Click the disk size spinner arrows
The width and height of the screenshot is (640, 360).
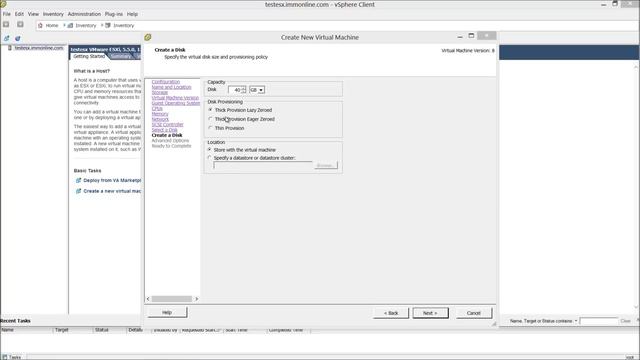[x=244, y=90]
